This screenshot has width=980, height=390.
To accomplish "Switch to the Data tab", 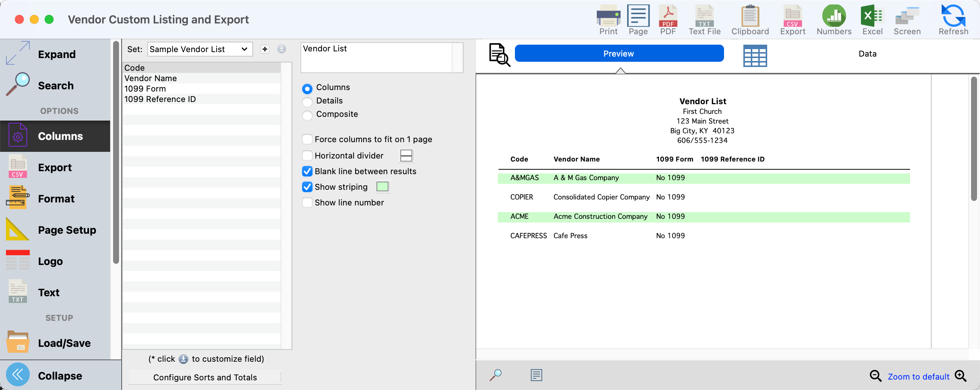I will 867,54.
